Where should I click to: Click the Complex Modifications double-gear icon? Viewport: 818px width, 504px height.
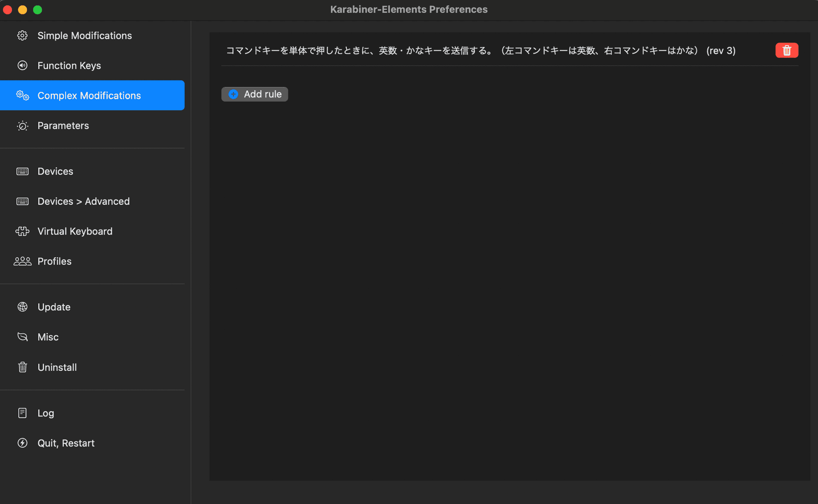coord(23,95)
